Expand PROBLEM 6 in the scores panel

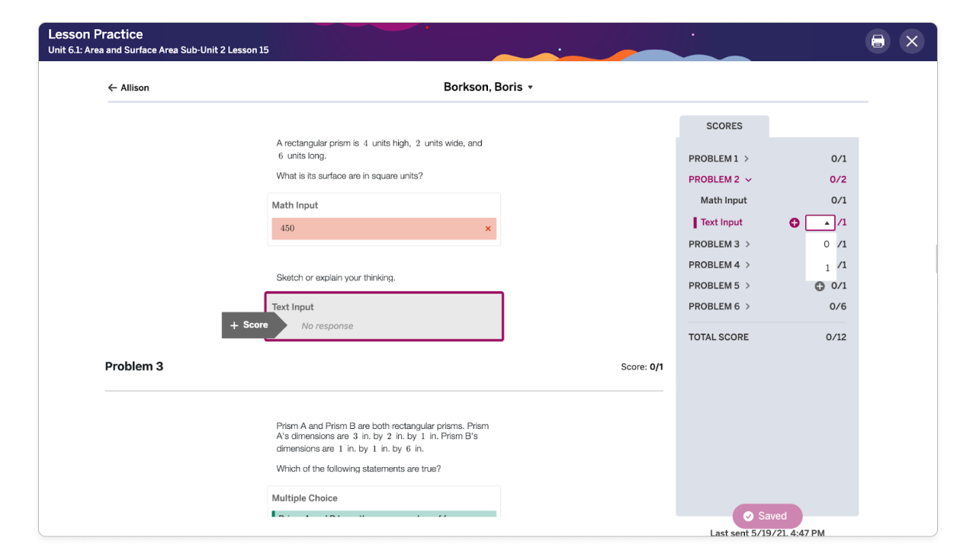(x=720, y=306)
